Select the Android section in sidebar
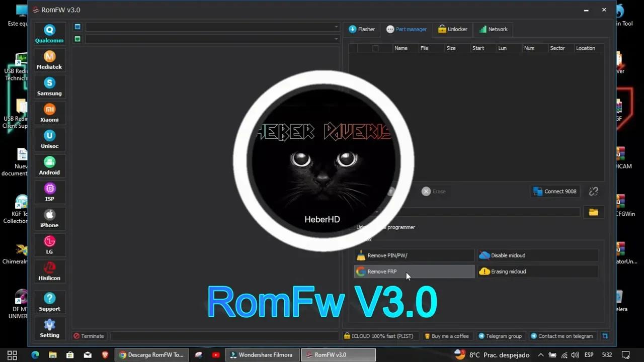 [49, 166]
